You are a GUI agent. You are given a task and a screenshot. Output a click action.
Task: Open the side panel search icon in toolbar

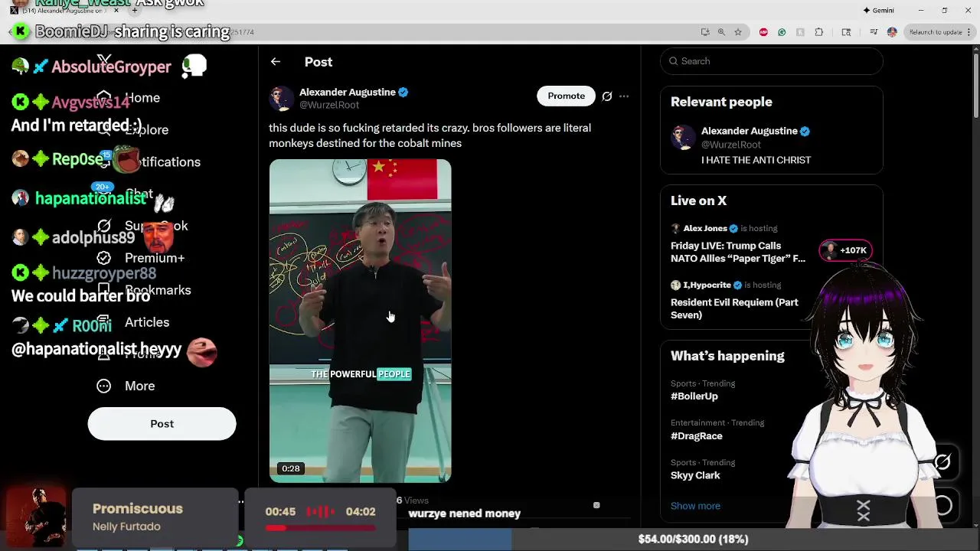tap(846, 32)
